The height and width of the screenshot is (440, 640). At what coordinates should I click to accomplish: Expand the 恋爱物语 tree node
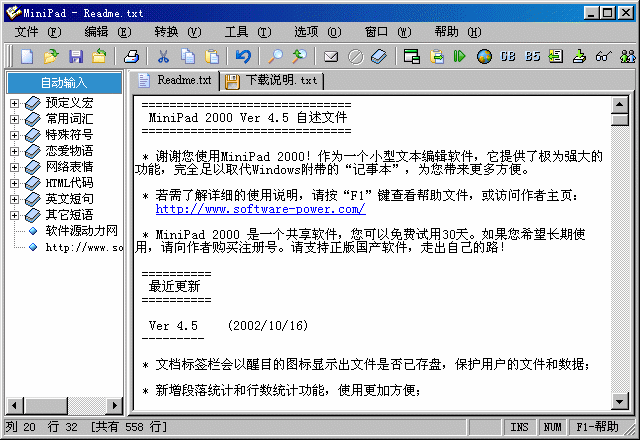pyautogui.click(x=14, y=151)
